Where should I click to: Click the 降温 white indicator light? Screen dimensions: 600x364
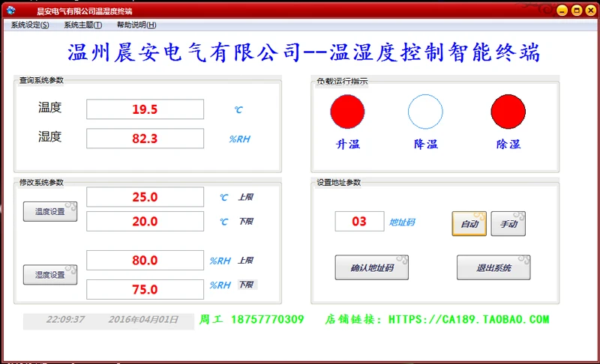pos(425,112)
